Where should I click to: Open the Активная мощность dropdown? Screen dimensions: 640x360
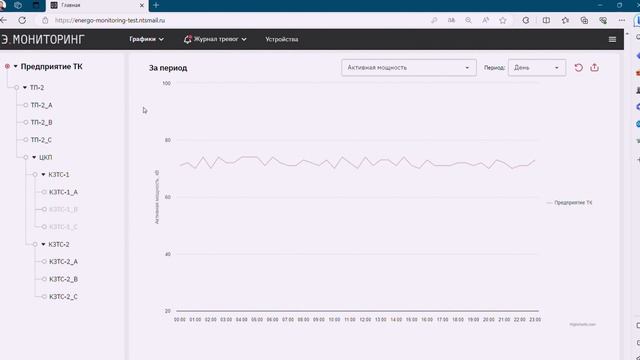[x=409, y=68]
